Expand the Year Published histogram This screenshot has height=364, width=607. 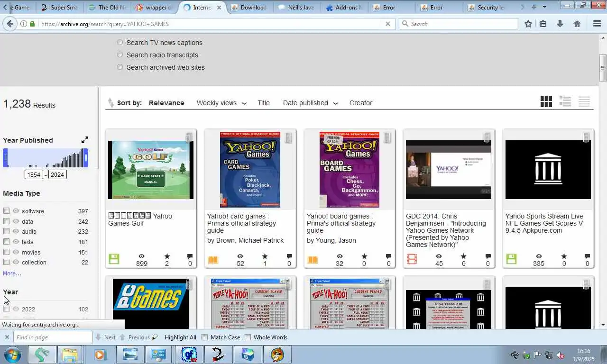click(x=84, y=140)
